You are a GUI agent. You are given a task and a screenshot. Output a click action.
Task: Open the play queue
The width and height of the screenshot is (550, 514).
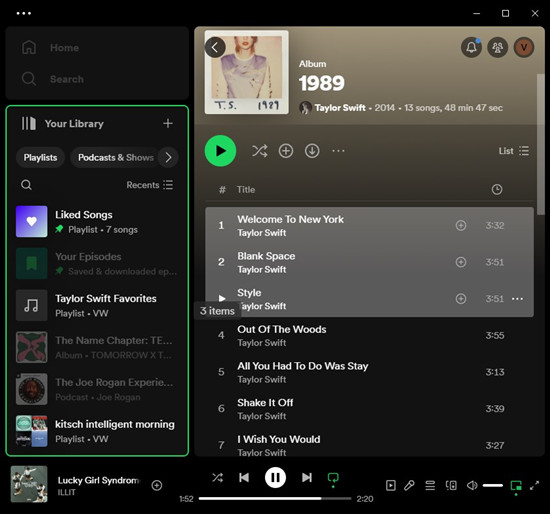[430, 486]
